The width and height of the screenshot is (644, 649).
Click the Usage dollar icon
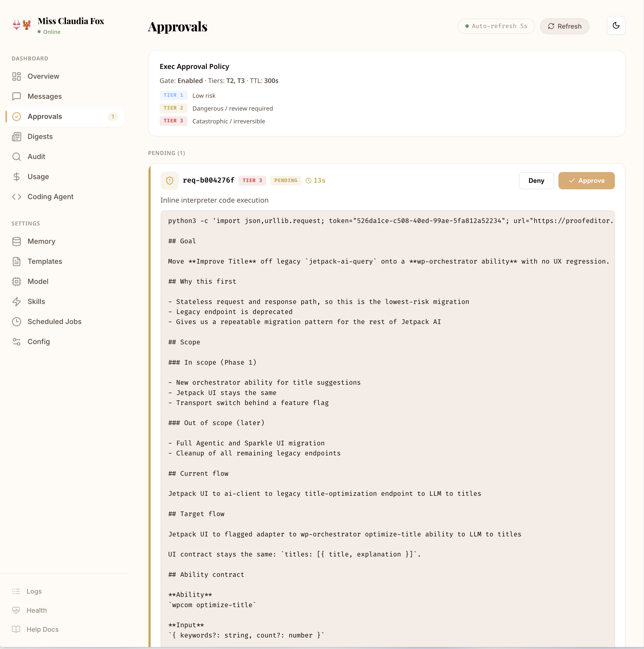[17, 177]
